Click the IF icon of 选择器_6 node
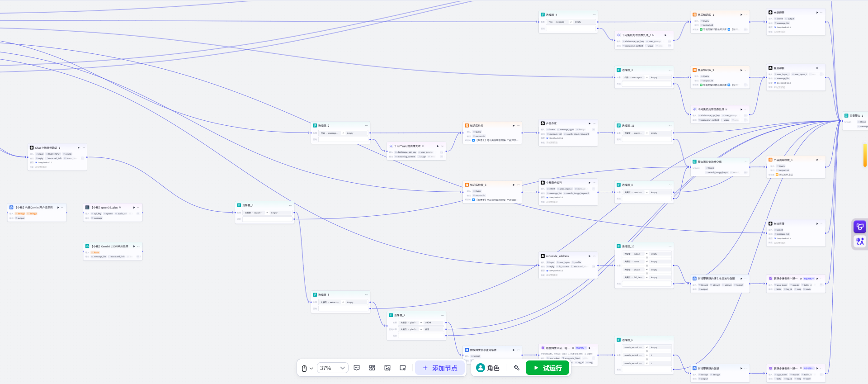The image size is (868, 384). (x=618, y=340)
